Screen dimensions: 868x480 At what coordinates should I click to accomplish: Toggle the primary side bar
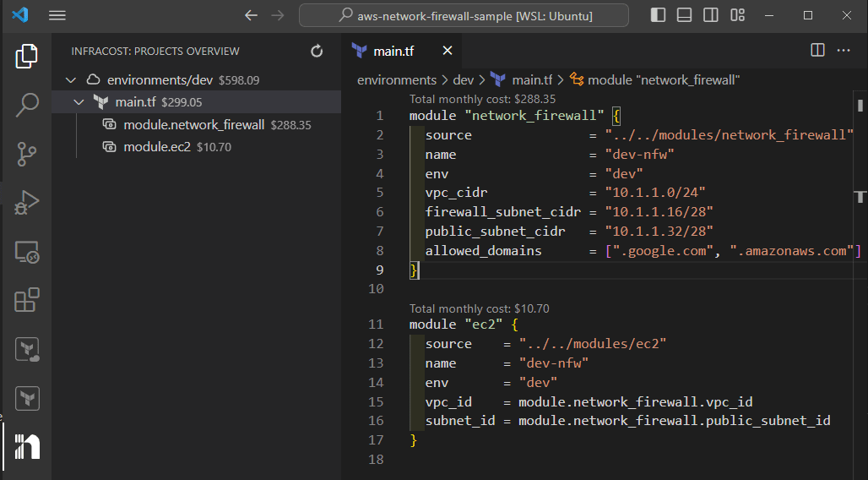point(658,15)
